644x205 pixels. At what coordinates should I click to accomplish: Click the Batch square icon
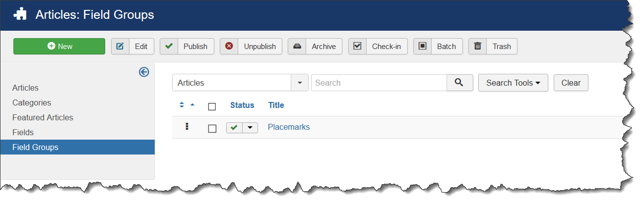pyautogui.click(x=422, y=47)
